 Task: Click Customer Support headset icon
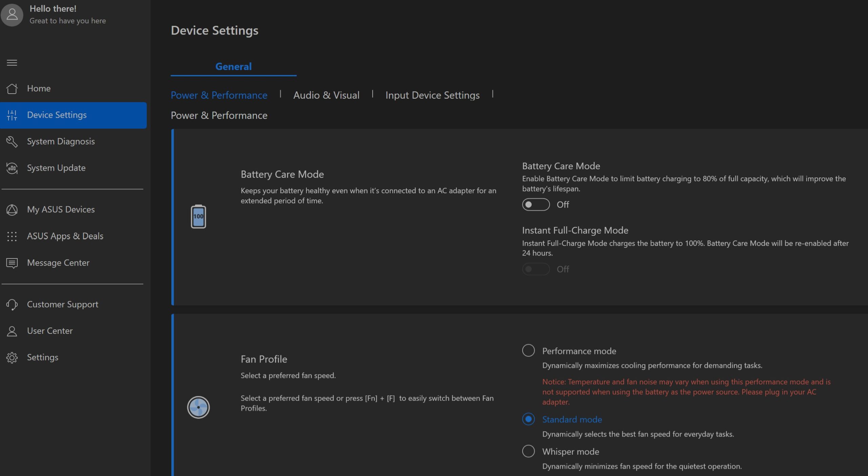[12, 304]
